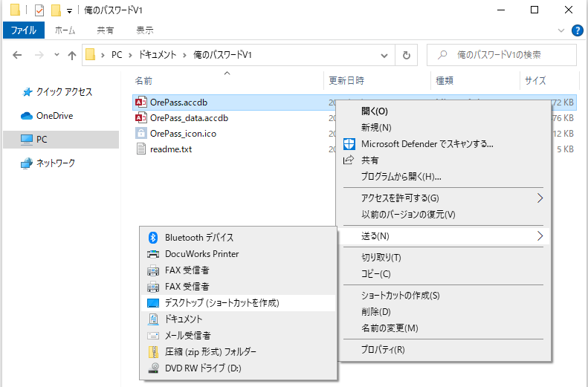Screen dimensions: 588x387
Task: Open the address bar history dropdown
Action: click(x=384, y=55)
